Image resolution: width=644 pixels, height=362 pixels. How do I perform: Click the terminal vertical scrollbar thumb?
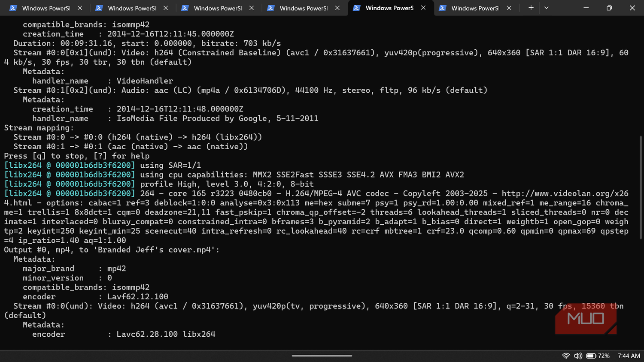click(641, 187)
